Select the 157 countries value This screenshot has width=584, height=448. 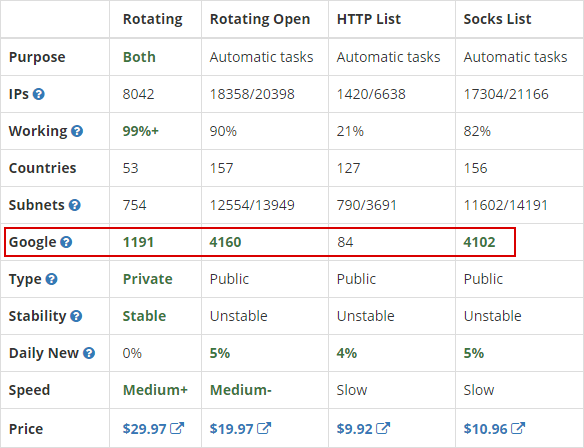pos(222,168)
